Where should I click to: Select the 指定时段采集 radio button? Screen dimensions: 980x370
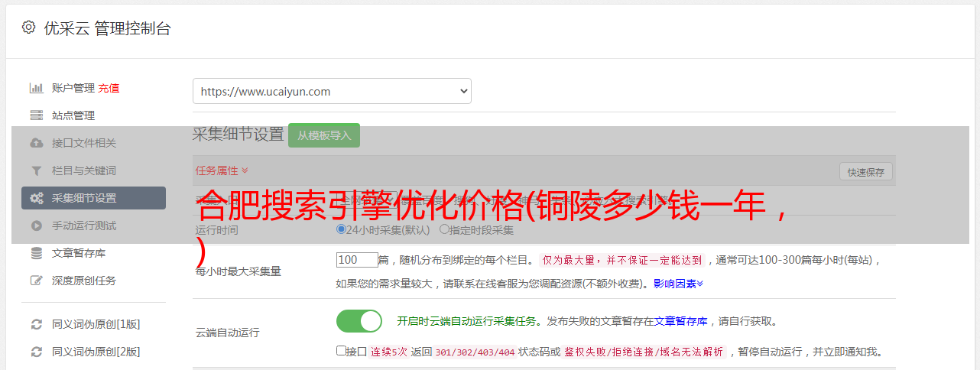pyautogui.click(x=444, y=229)
